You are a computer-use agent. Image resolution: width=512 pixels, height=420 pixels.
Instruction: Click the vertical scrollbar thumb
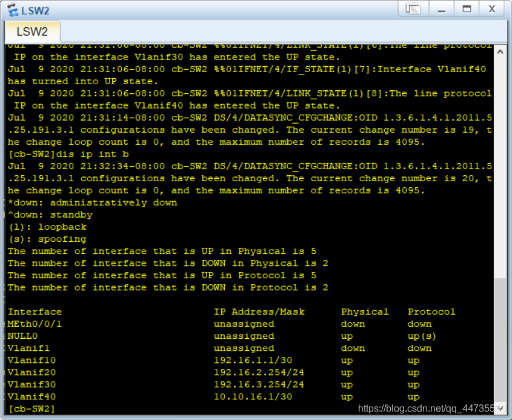point(500,340)
